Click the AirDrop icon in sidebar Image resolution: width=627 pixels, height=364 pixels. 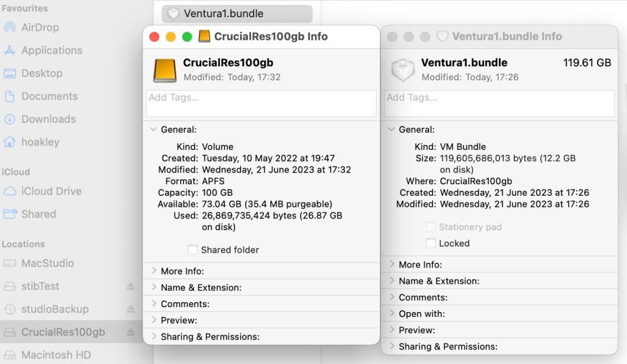(x=10, y=28)
